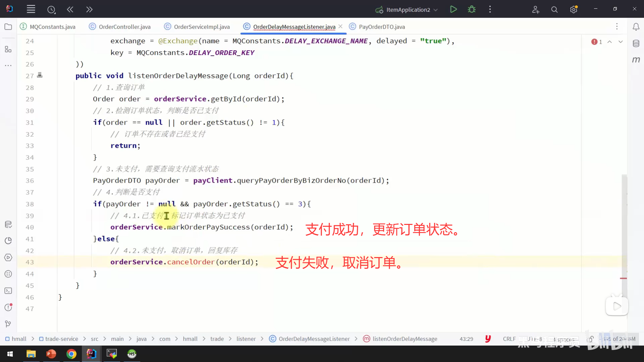Open the Database tool window on right sidebar
This screenshot has width=644, height=362.
point(636,43)
